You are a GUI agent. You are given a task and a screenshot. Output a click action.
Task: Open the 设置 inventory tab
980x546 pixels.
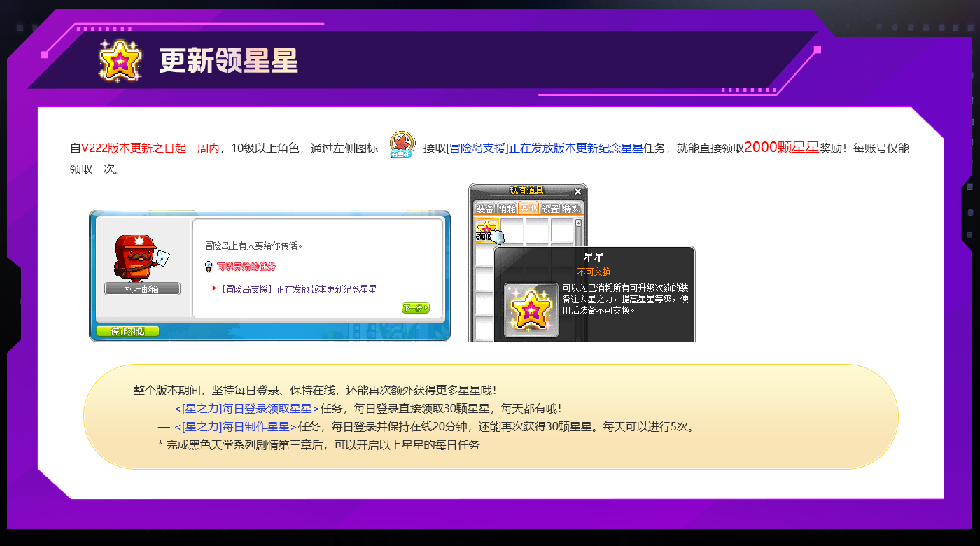pyautogui.click(x=550, y=209)
